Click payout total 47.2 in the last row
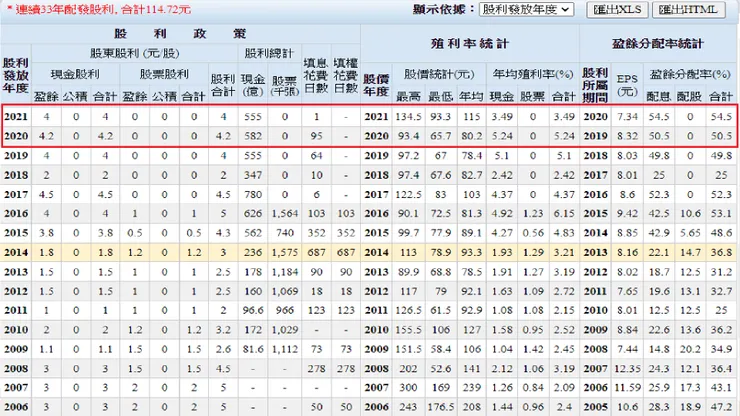The height and width of the screenshot is (416, 740). point(721,407)
